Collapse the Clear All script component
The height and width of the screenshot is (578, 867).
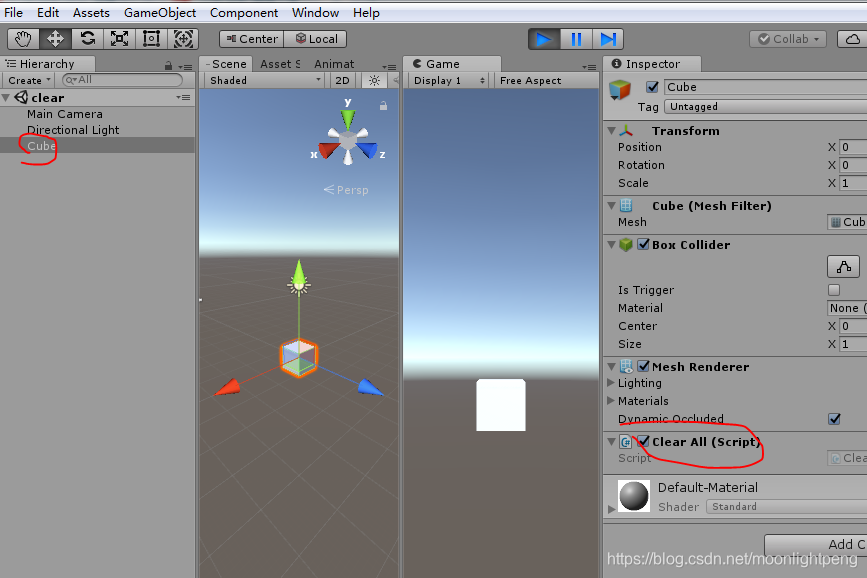tap(612, 441)
